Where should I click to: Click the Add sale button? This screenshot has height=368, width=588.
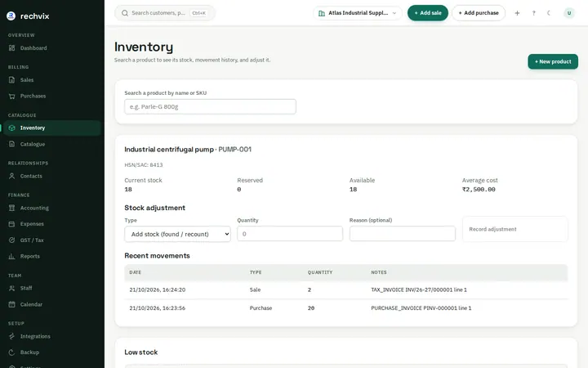tap(427, 13)
